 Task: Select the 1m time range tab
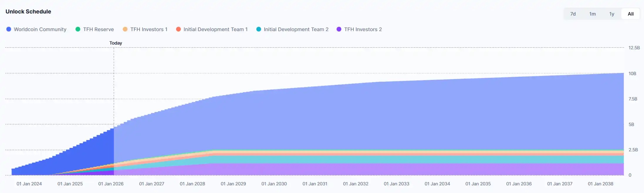click(592, 14)
